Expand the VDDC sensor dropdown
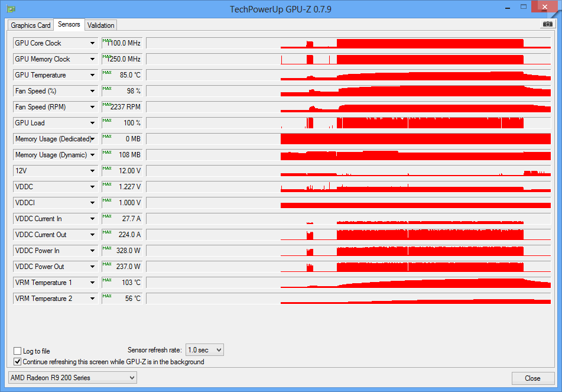562x392 pixels. point(55,186)
